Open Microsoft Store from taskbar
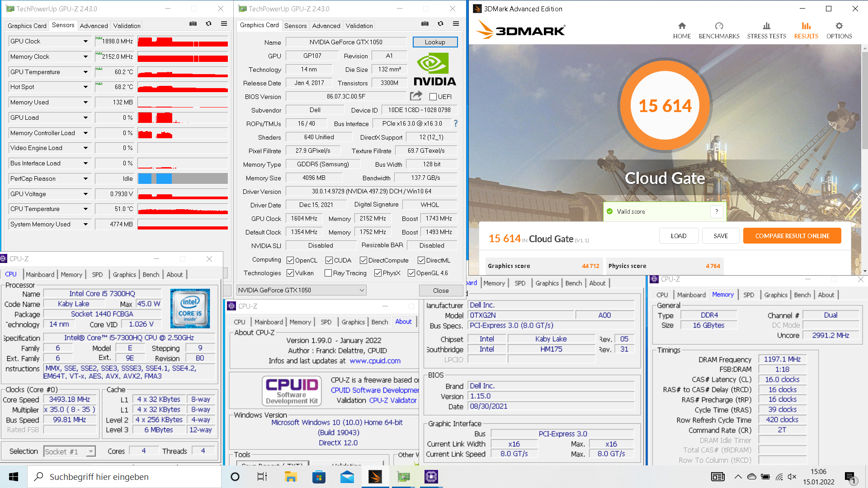The height and width of the screenshot is (488, 868). (319, 477)
